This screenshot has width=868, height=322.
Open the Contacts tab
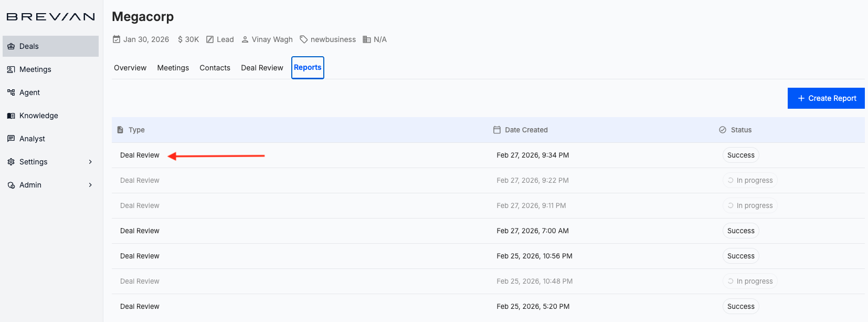[215, 68]
